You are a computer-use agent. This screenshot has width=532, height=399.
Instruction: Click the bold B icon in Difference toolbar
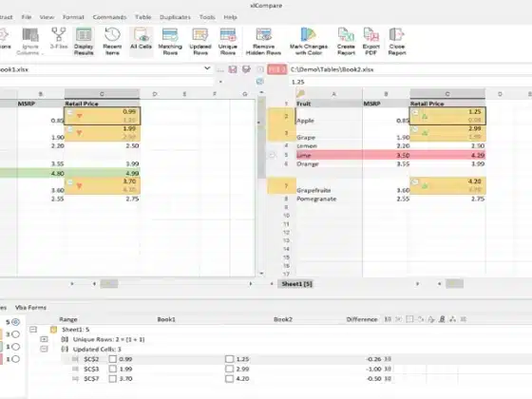(442, 319)
